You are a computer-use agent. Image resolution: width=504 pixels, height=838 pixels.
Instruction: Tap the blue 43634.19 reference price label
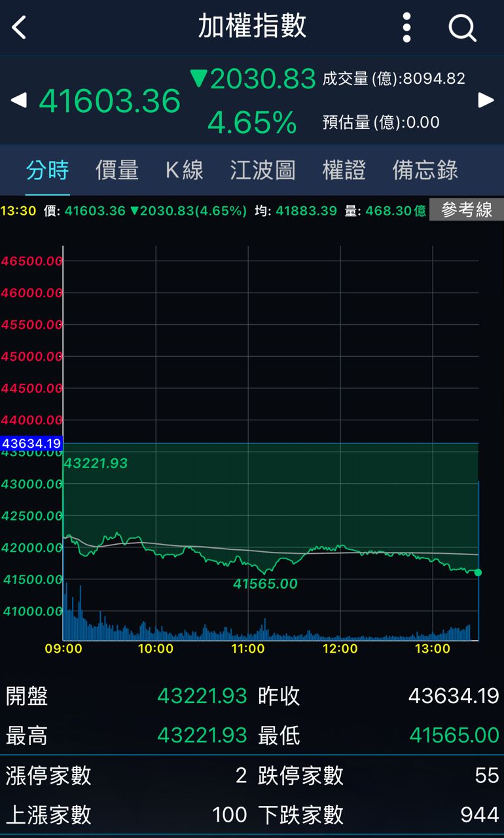31,443
